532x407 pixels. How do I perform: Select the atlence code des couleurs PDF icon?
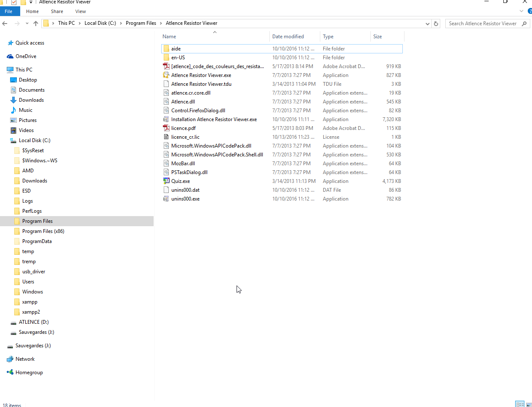(166, 66)
